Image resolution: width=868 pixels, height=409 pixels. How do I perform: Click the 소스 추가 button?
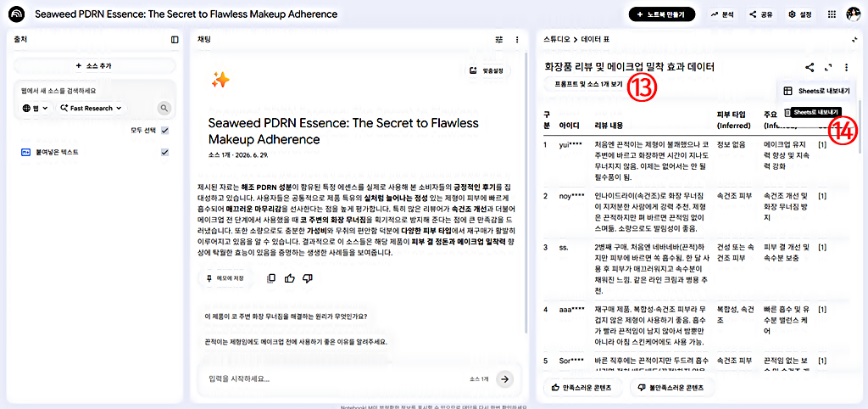[94, 66]
